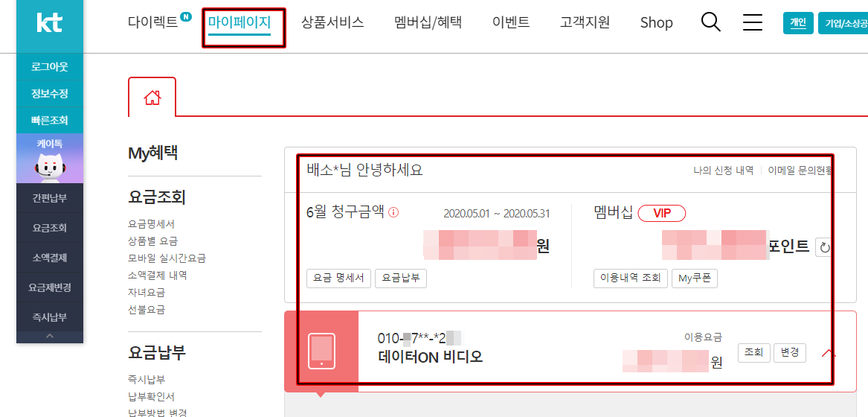868x417 pixels.
Task: Click the 요금납부 button
Action: [400, 278]
